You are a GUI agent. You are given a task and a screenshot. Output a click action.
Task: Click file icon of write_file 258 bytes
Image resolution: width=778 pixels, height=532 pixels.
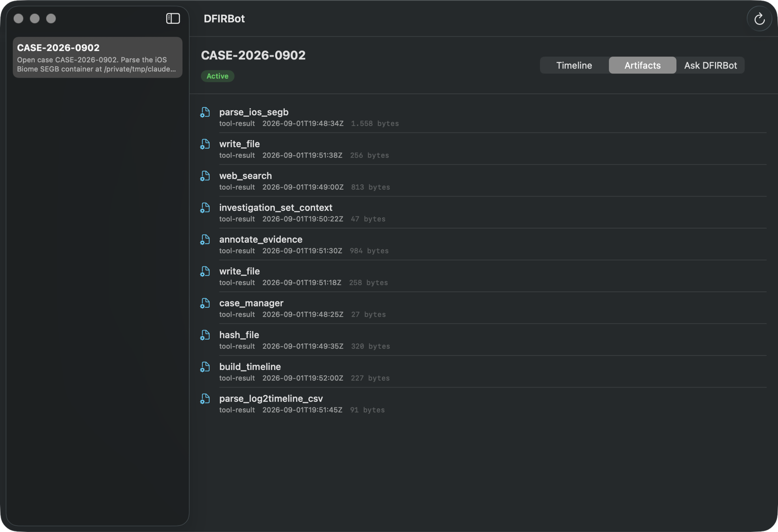click(x=205, y=271)
